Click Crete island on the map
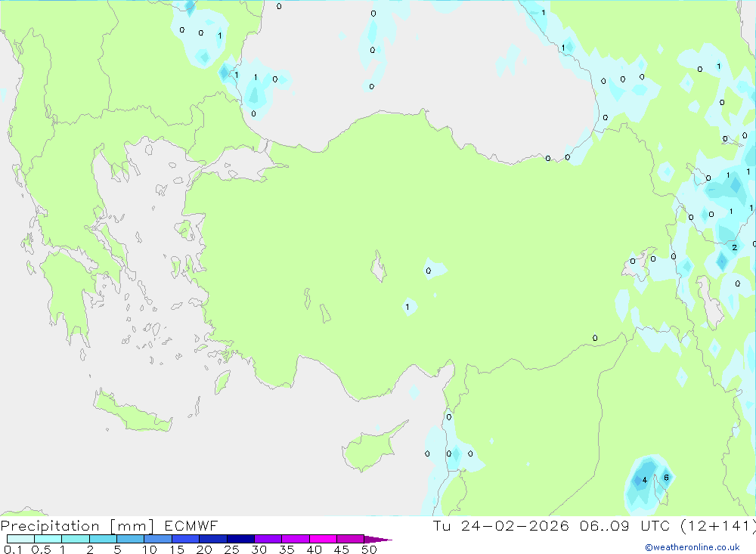This screenshot has height=554, width=756. 132,411
